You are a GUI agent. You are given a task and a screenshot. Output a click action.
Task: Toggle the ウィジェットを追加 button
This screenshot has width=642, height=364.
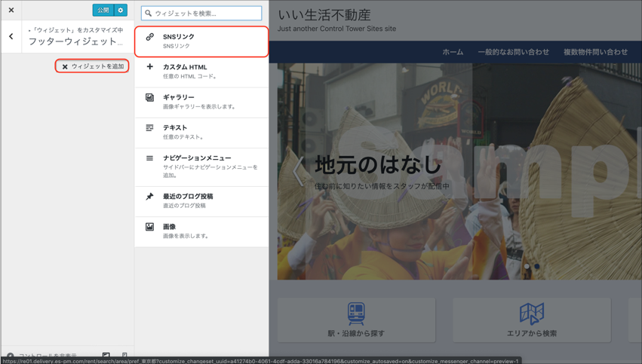coord(92,66)
